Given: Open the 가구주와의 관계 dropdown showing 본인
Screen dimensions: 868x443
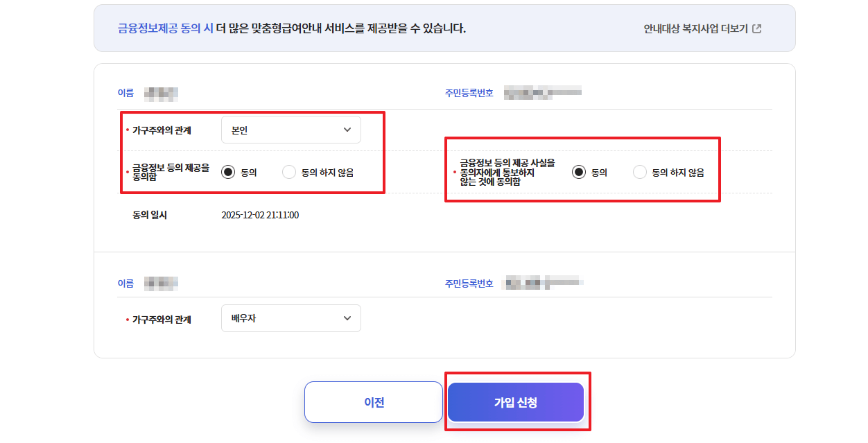Looking at the screenshot, I should (290, 130).
